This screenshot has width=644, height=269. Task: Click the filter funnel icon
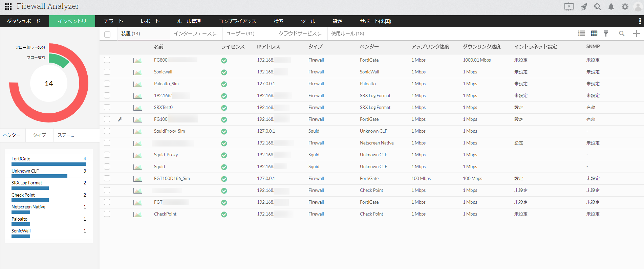pyautogui.click(x=606, y=33)
